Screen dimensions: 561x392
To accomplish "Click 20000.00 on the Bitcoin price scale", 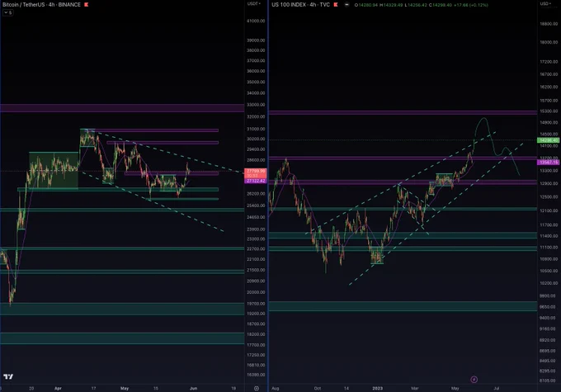I will (256, 292).
